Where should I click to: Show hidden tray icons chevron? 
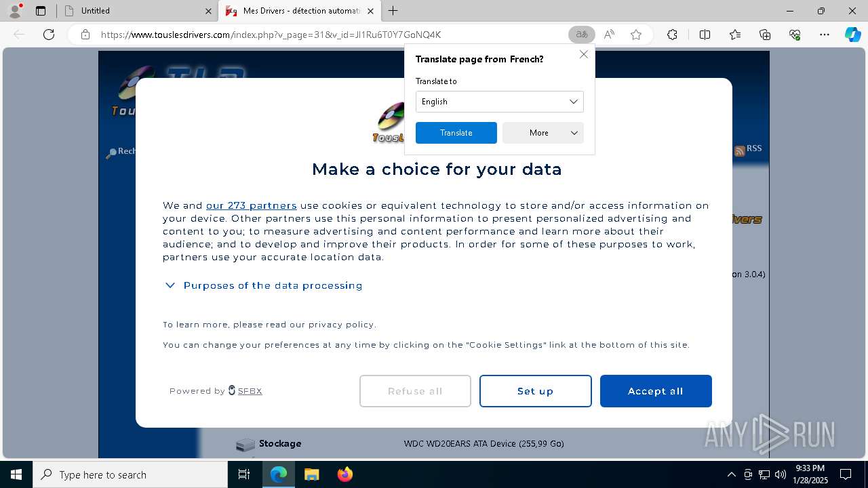[x=731, y=474]
